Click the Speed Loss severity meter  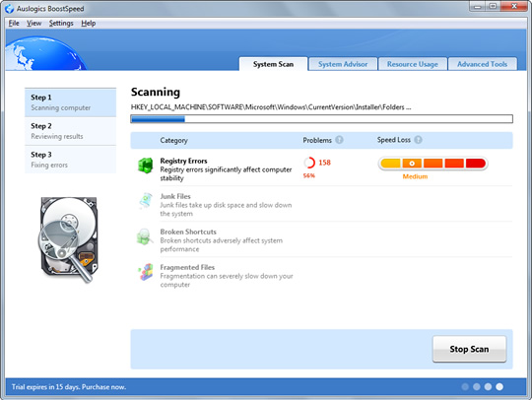point(432,164)
